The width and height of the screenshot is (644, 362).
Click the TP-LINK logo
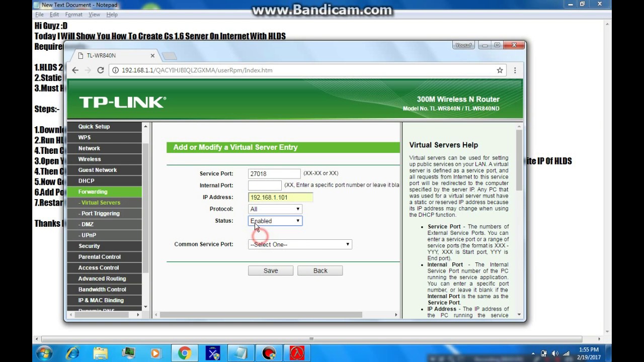tap(122, 102)
